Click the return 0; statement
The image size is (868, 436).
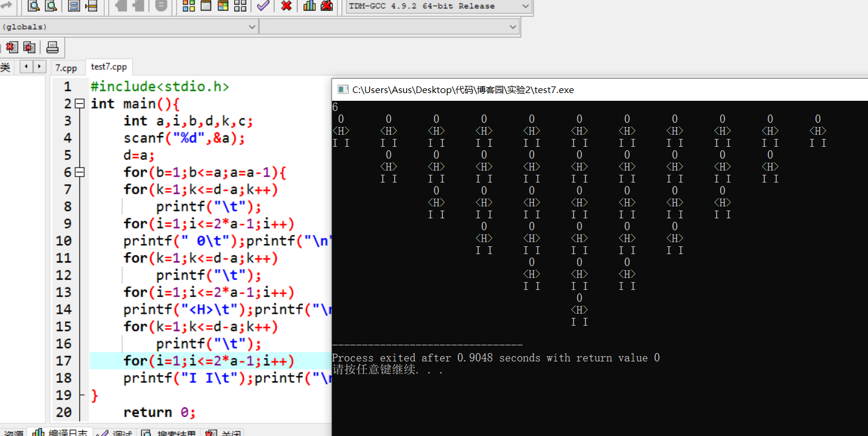point(159,412)
